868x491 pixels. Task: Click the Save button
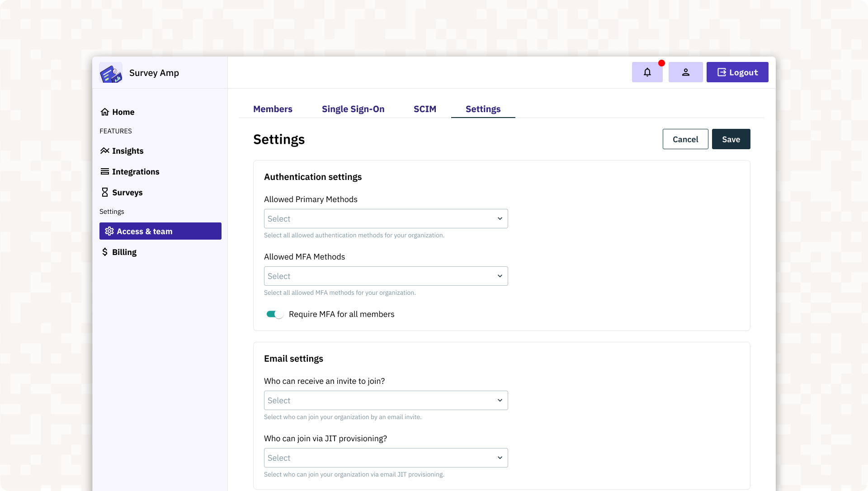731,139
